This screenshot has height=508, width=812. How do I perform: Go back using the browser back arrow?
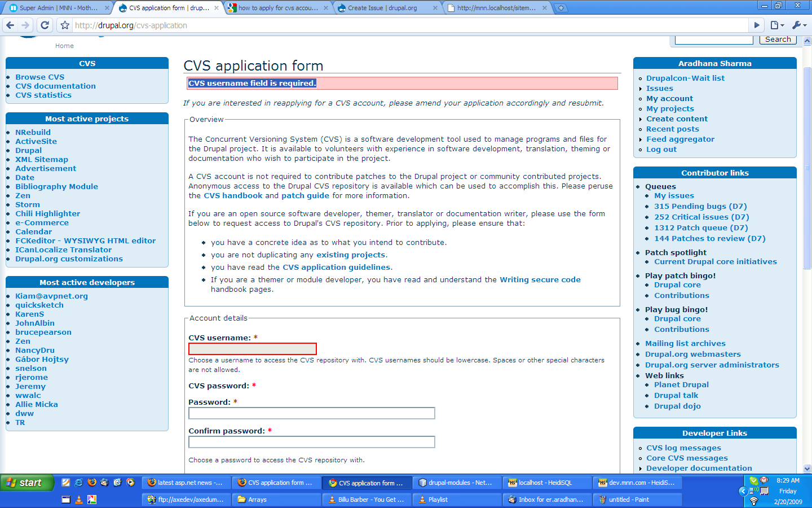pyautogui.click(x=10, y=25)
